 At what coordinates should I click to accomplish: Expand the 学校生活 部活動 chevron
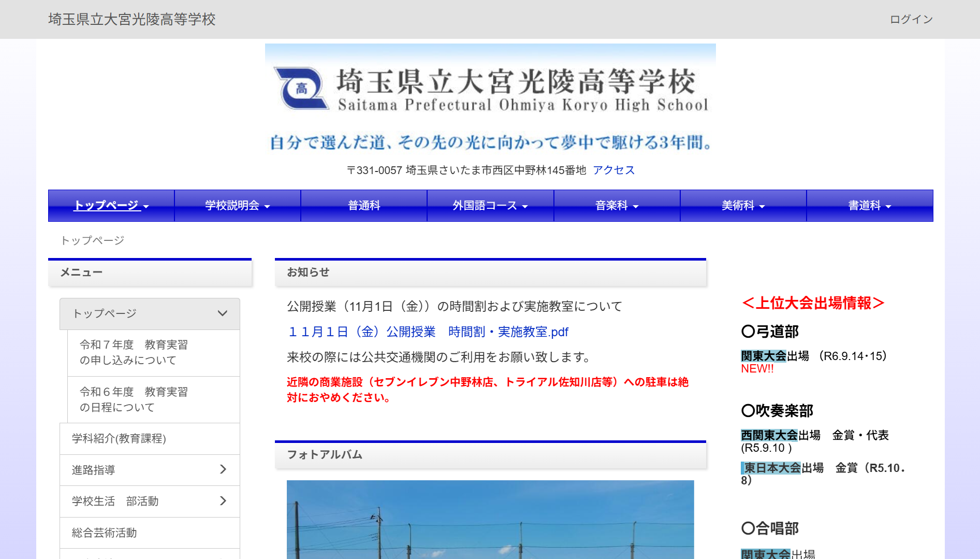(223, 501)
